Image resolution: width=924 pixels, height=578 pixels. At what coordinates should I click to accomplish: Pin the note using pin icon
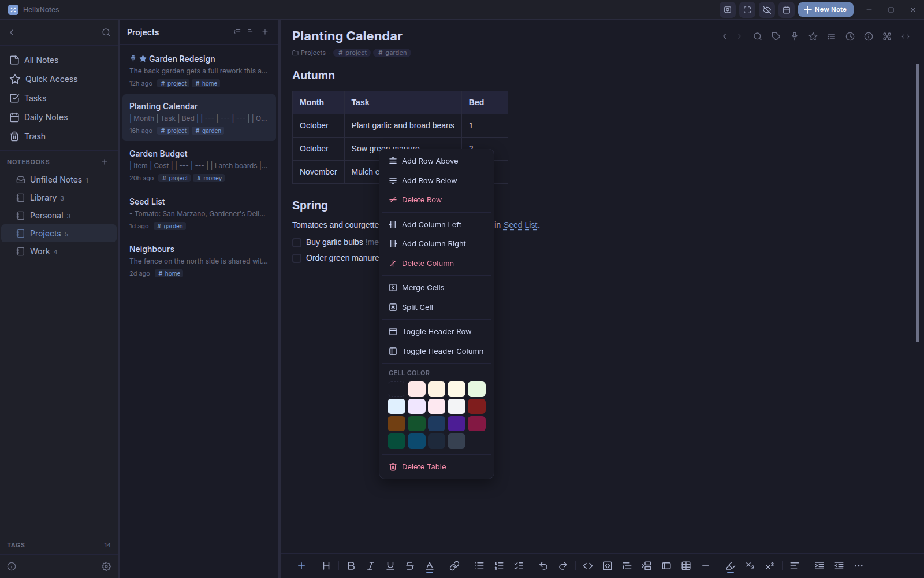(795, 36)
